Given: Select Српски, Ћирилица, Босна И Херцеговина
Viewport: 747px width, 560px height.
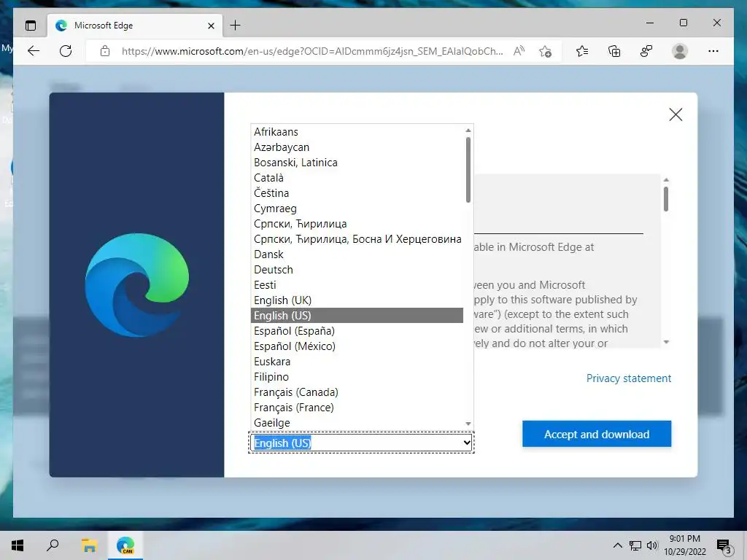Looking at the screenshot, I should point(357,238).
